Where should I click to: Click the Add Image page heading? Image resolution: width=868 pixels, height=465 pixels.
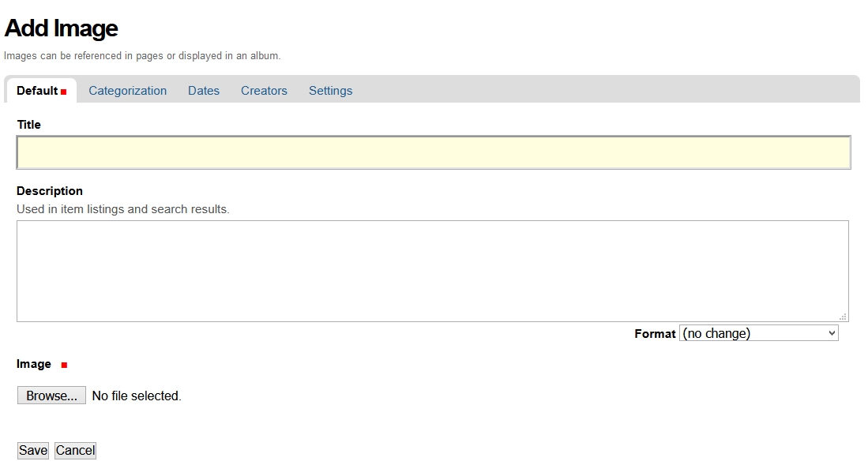pos(62,28)
